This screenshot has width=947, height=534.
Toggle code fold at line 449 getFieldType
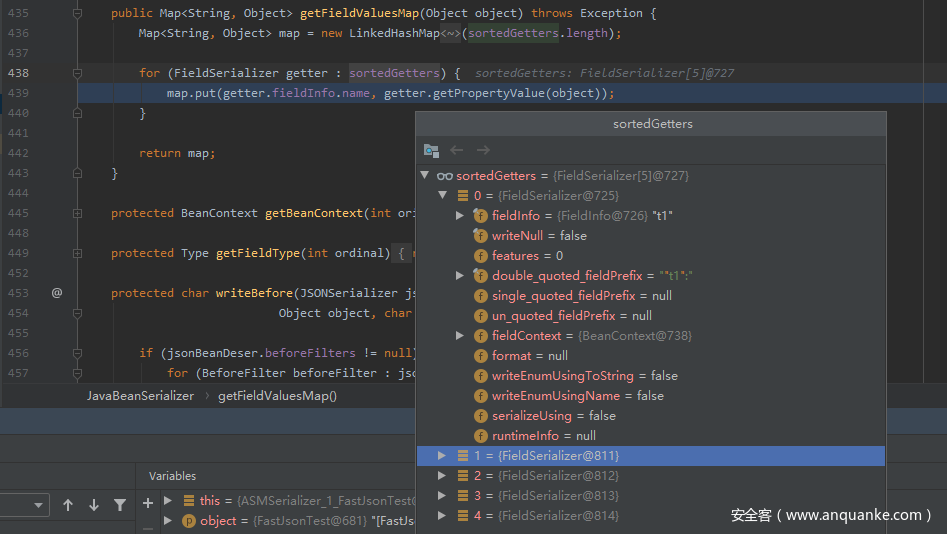coord(77,253)
